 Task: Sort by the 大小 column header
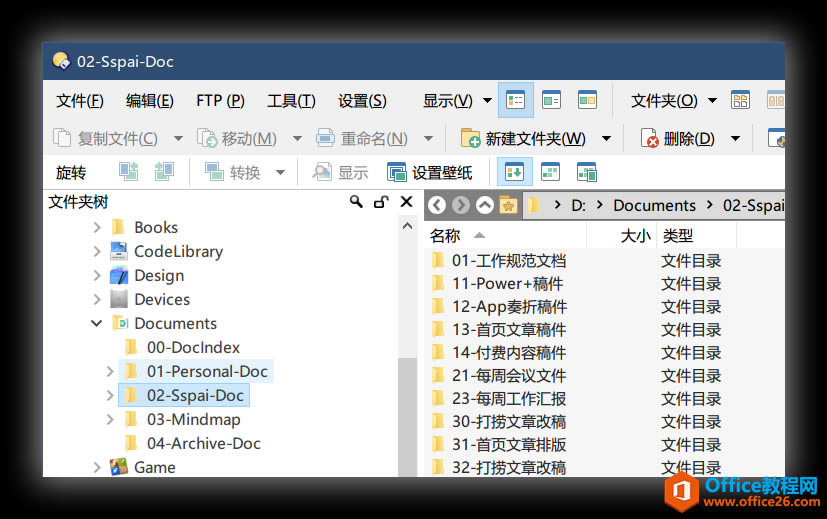636,235
